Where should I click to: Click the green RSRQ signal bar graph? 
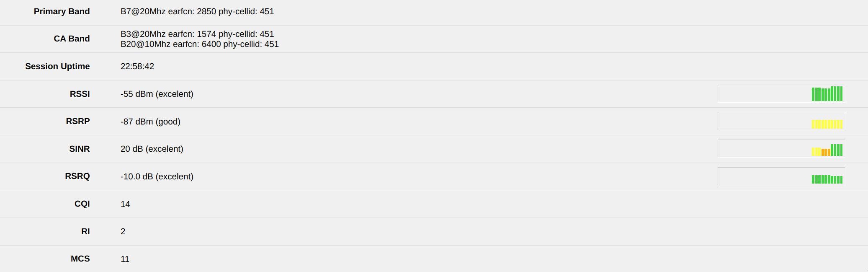[x=781, y=176]
